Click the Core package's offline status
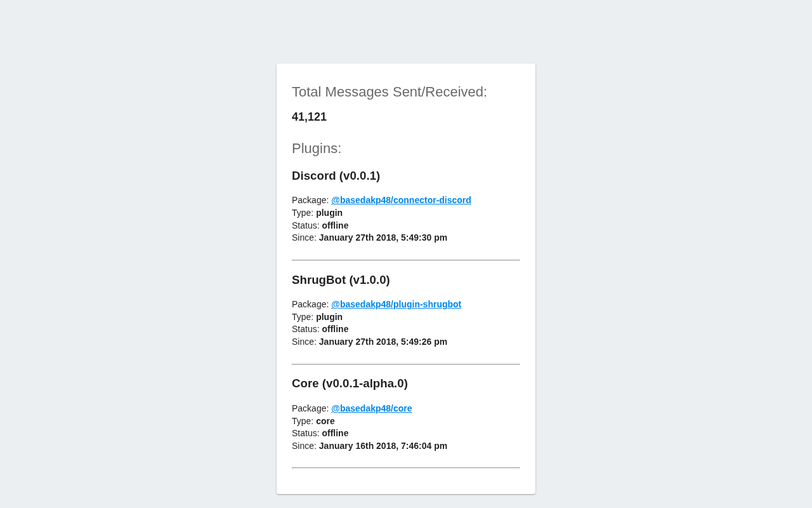The height and width of the screenshot is (508, 812). point(335,433)
